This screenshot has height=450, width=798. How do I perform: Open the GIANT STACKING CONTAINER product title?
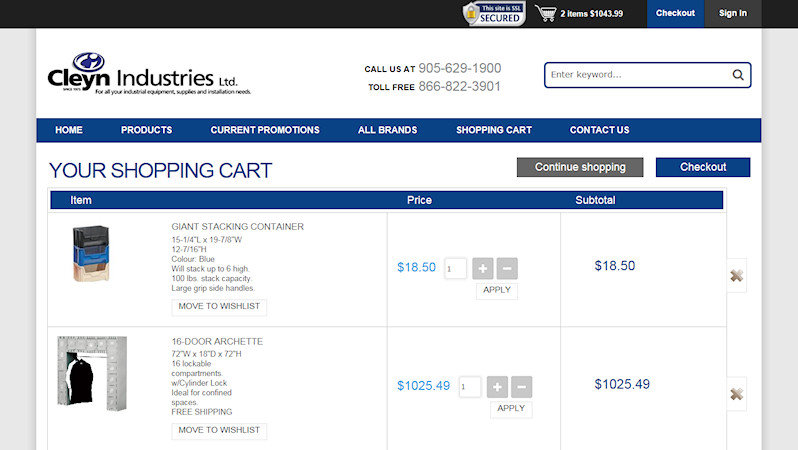238,227
